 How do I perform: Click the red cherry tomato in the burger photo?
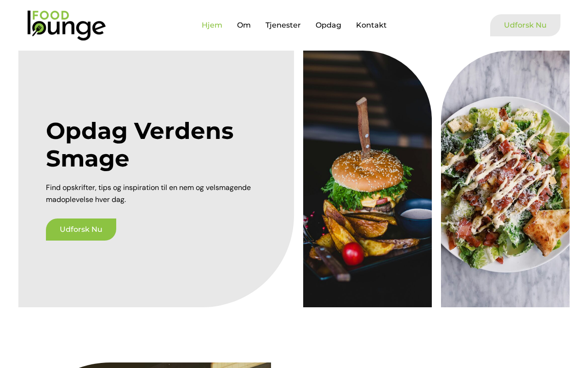(x=353, y=253)
